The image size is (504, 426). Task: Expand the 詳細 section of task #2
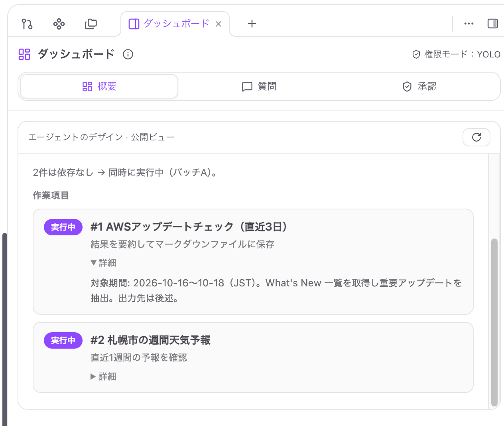103,377
